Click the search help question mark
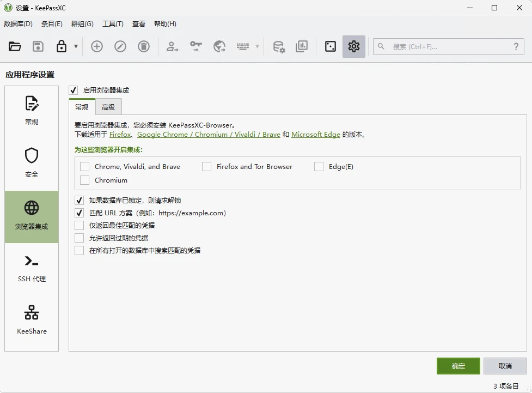 pyautogui.click(x=516, y=46)
